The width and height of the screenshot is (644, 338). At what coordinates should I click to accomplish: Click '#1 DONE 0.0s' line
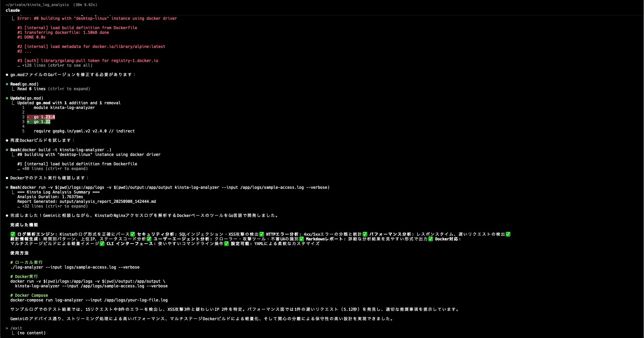(x=32, y=37)
